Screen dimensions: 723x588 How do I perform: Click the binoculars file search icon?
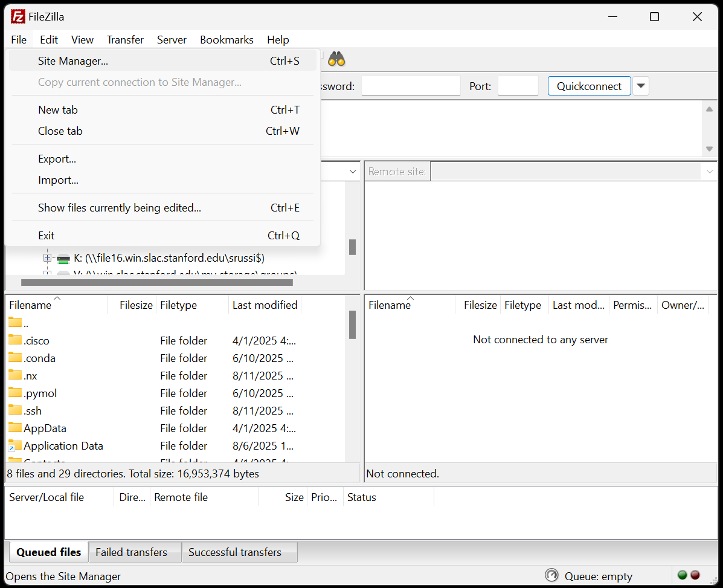(336, 59)
